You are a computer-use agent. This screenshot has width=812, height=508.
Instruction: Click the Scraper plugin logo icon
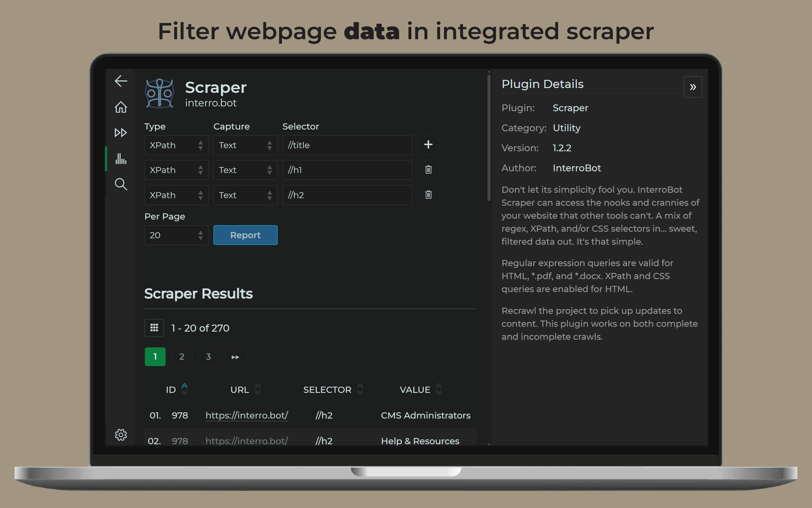point(160,93)
